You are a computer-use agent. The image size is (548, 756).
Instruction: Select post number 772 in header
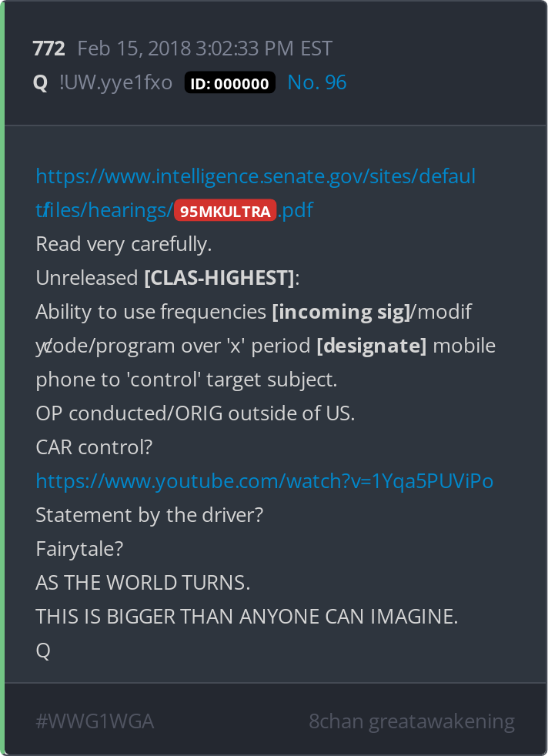[48, 49]
